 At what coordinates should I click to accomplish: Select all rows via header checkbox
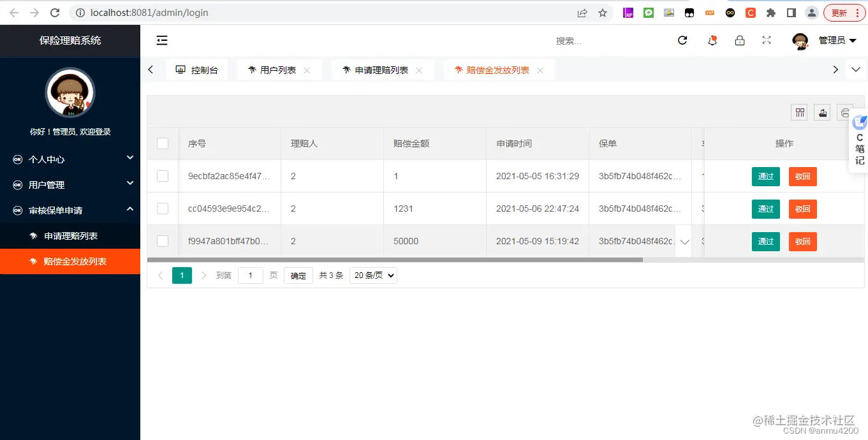162,143
